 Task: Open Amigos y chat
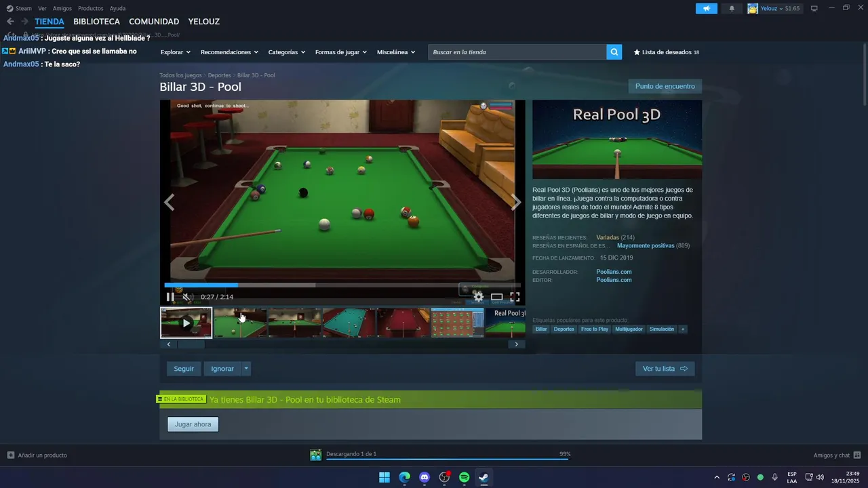pos(837,455)
